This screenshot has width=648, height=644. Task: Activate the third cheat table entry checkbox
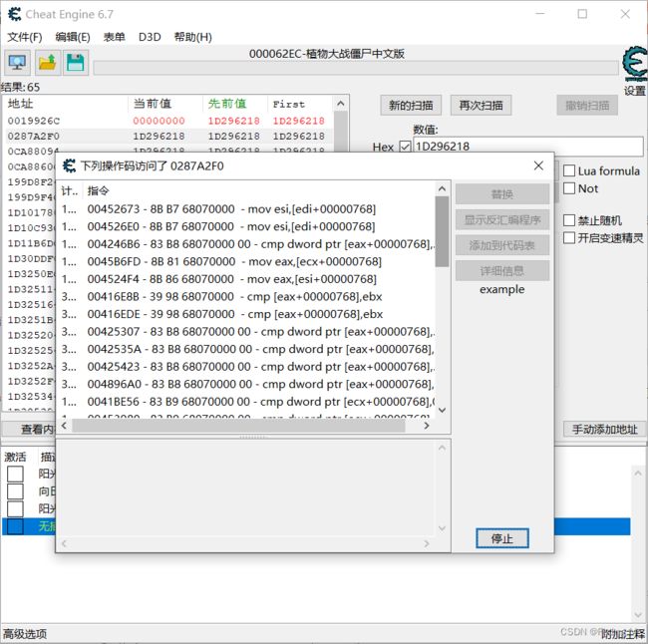(x=15, y=508)
